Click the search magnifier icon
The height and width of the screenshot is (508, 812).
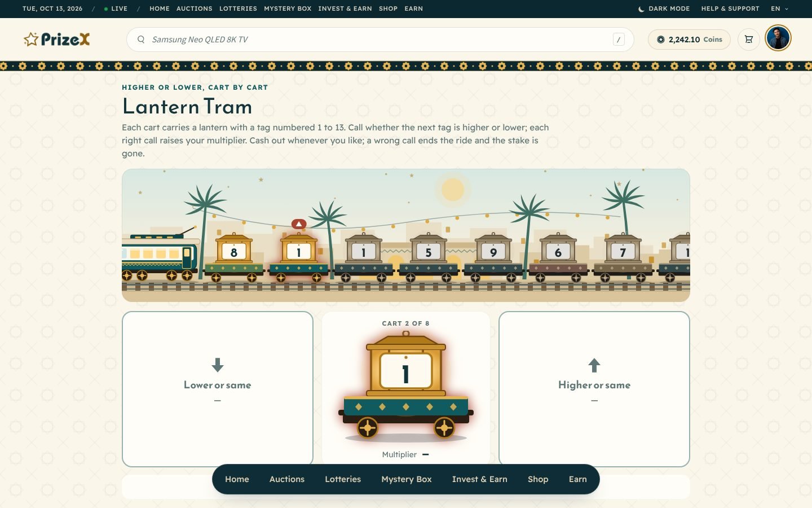141,40
